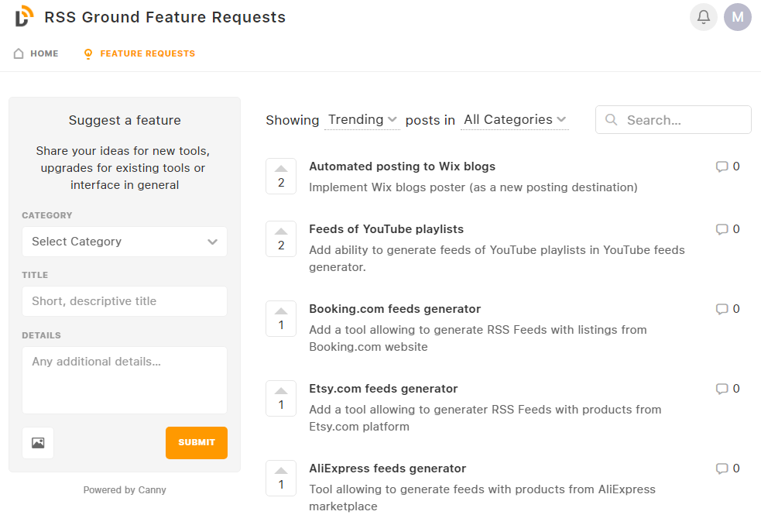This screenshot has height=532, width=761.
Task: Open the Select Category dropdown
Action: coord(125,242)
